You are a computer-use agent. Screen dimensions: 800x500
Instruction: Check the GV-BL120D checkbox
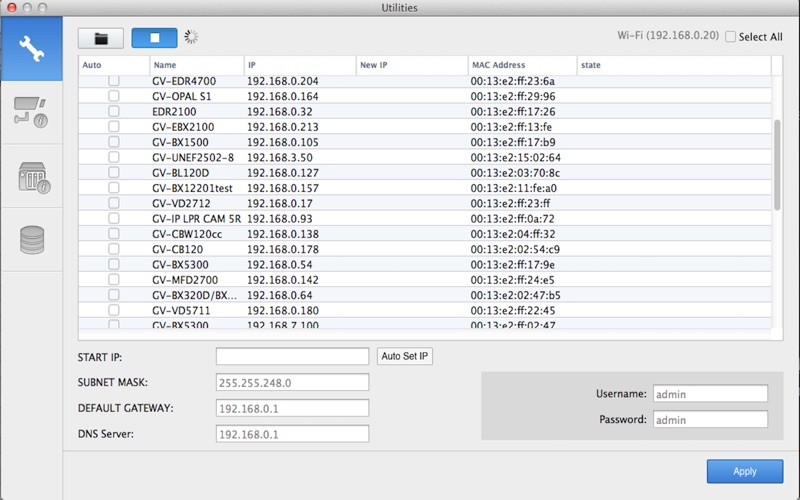(x=114, y=172)
